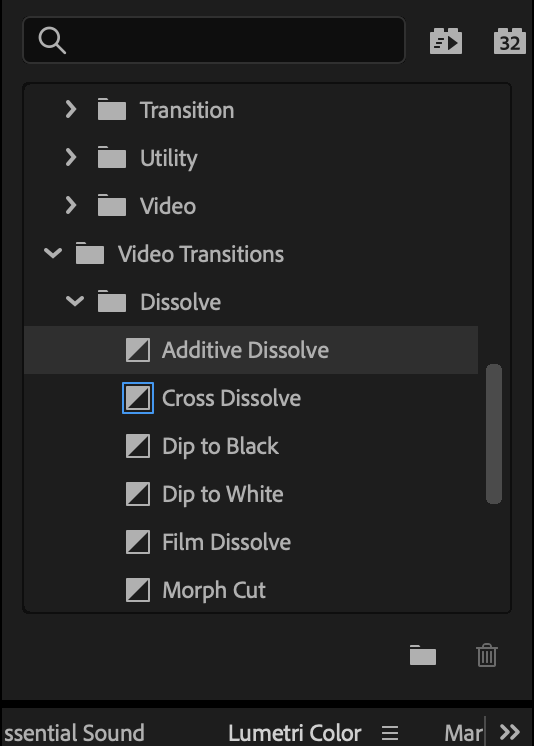
Task: Collapse the Dissolve folder
Action: pos(75,301)
